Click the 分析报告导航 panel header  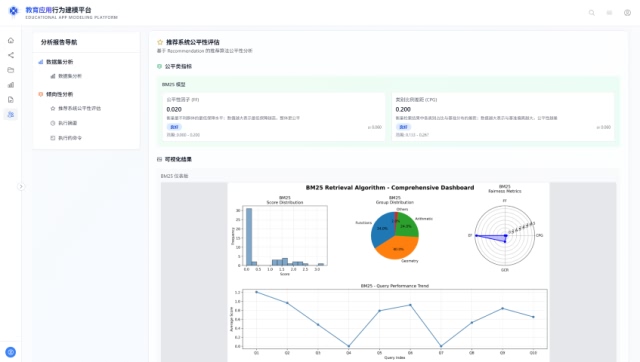[x=59, y=42]
